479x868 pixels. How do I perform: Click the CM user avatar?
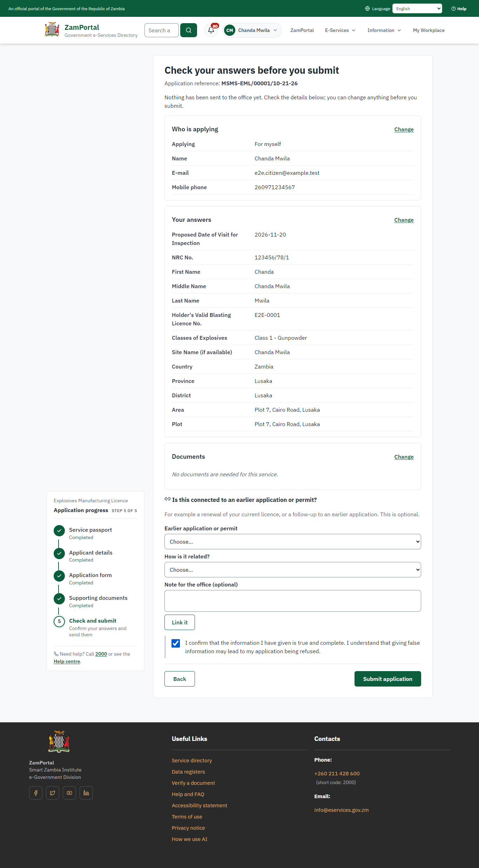(x=230, y=30)
